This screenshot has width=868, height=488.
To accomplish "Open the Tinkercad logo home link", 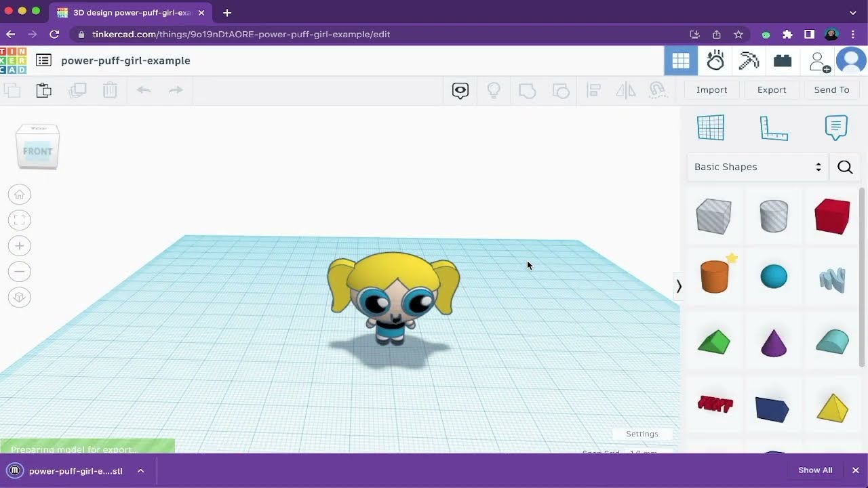I will click(x=13, y=60).
